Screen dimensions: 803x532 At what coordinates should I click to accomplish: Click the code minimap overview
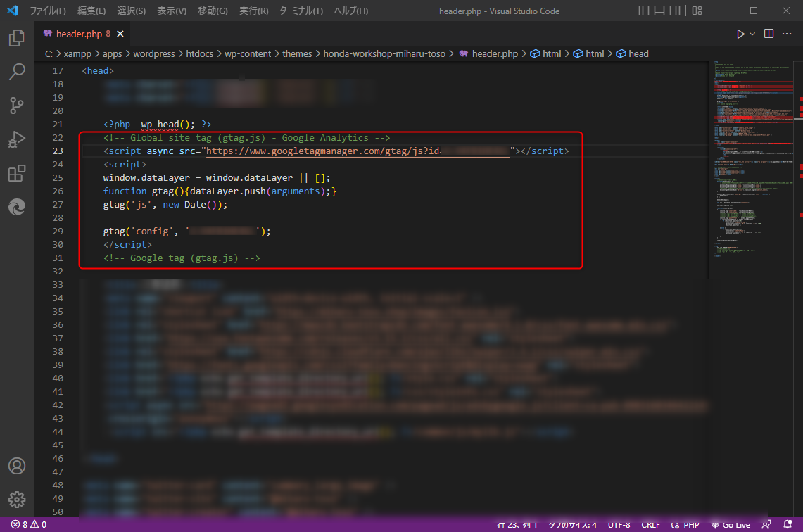click(x=753, y=159)
